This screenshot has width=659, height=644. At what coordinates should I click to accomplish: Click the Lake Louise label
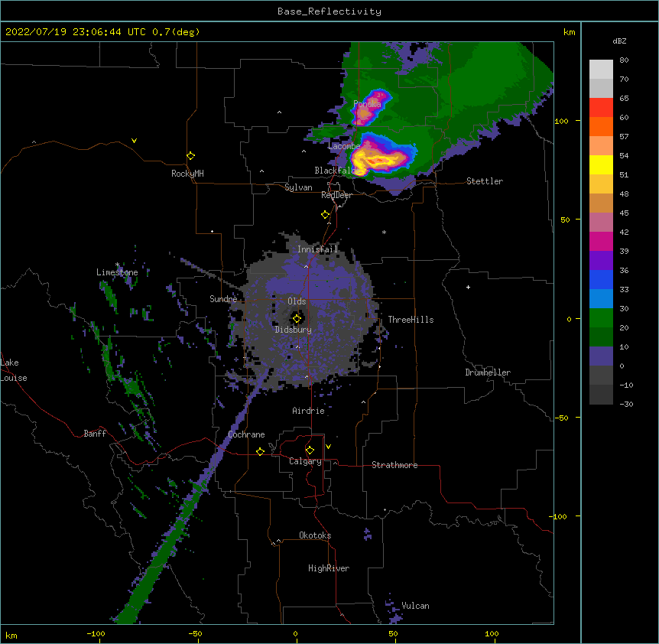[x=14, y=370]
